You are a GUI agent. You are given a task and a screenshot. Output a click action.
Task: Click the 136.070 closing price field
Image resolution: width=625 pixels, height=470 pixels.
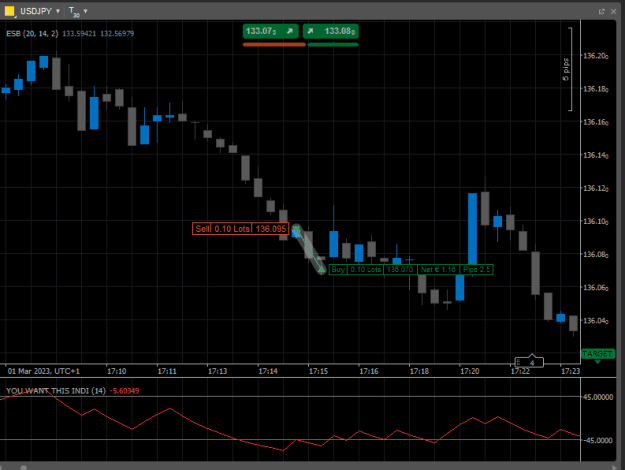pyautogui.click(x=400, y=269)
